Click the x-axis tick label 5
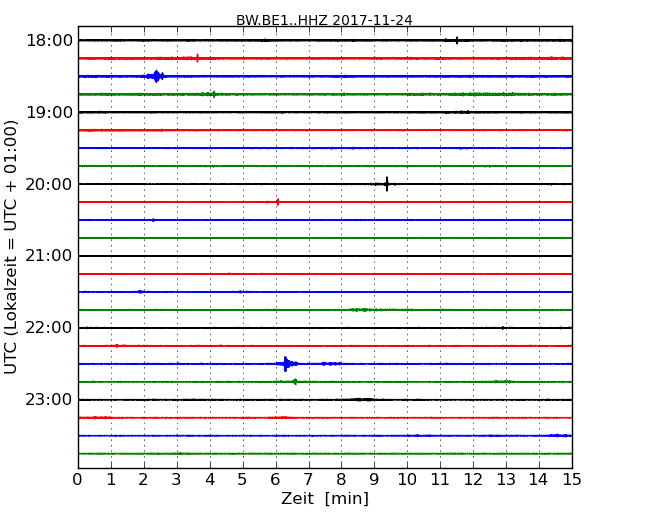The width and height of the screenshot is (650, 520). (x=243, y=479)
